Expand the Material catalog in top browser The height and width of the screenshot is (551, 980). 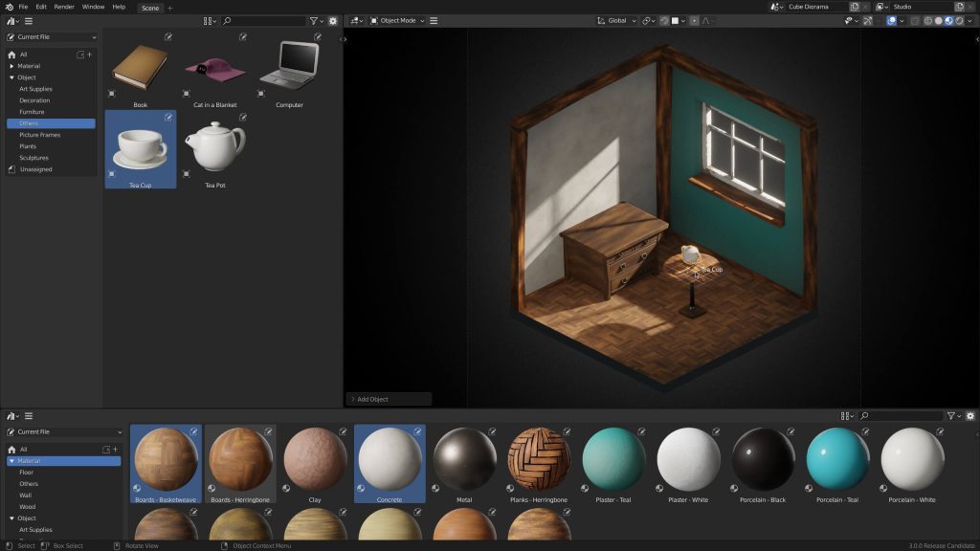[11, 66]
